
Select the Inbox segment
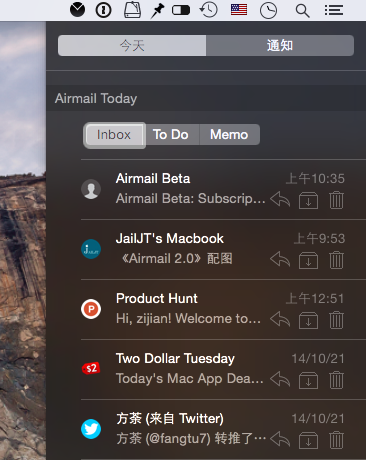[x=114, y=135]
